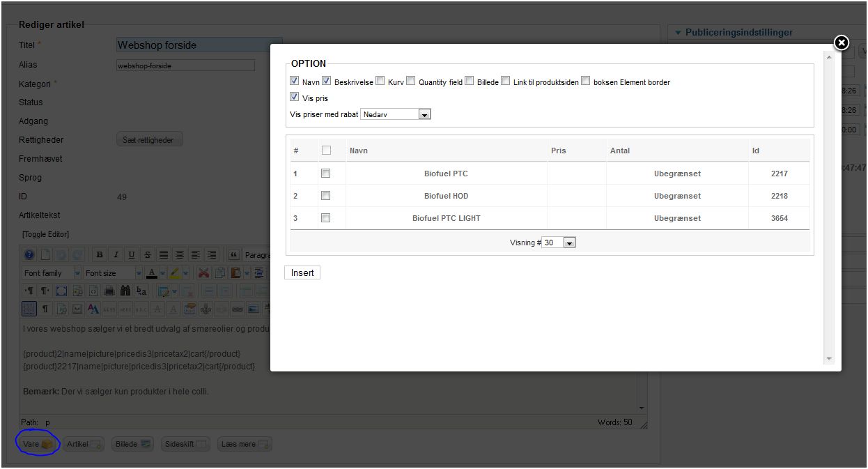Open the Visning # count dropdown
The image size is (868, 469).
coord(559,243)
